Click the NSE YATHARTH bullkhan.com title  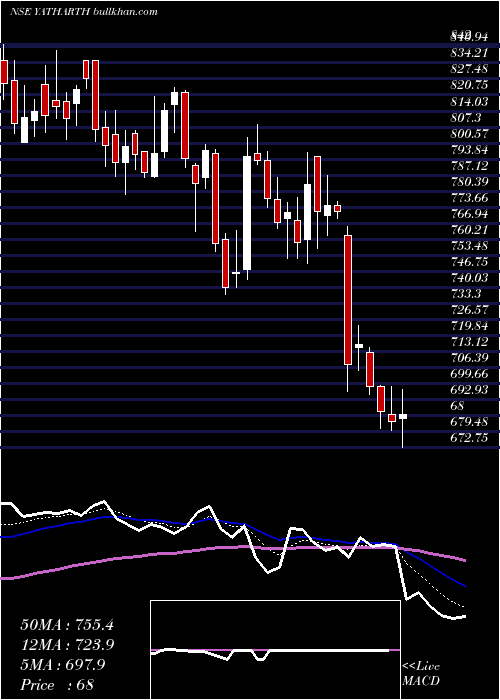(x=83, y=12)
